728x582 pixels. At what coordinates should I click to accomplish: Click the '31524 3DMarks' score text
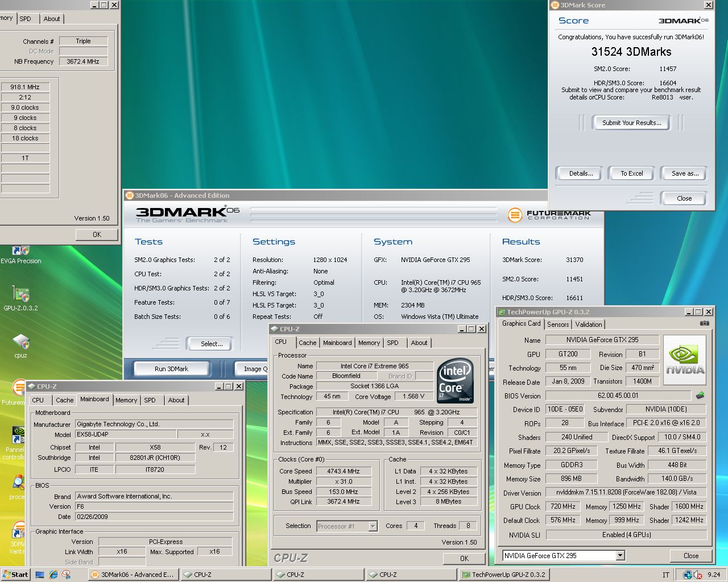coord(631,52)
